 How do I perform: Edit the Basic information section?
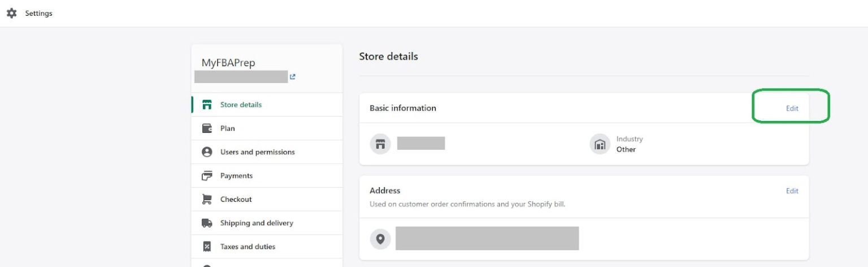click(x=792, y=108)
